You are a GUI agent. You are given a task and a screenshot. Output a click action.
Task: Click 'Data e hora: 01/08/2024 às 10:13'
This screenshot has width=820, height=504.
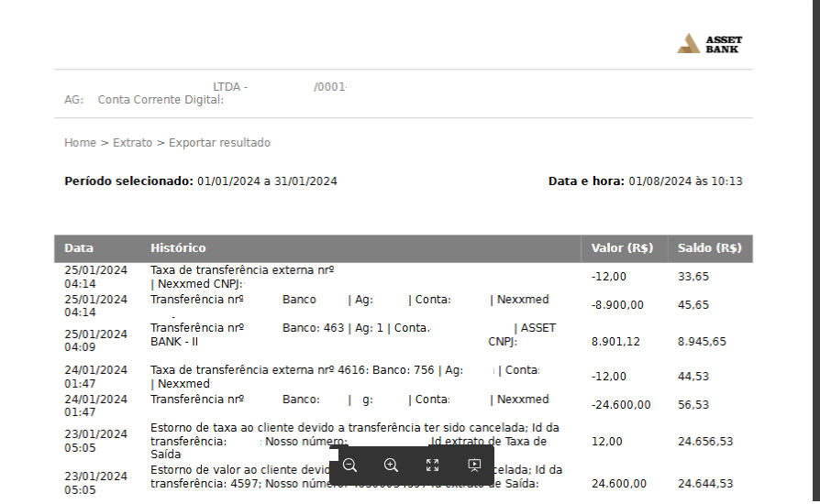[x=646, y=181]
